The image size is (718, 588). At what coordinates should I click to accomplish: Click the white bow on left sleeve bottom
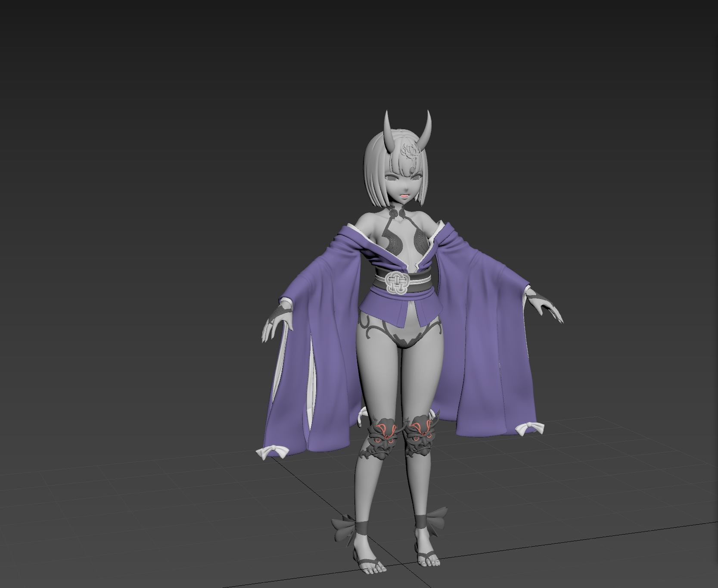point(272,452)
